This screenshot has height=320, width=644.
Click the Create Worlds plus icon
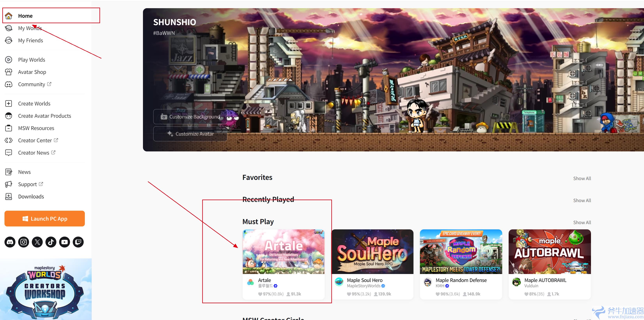[9, 103]
